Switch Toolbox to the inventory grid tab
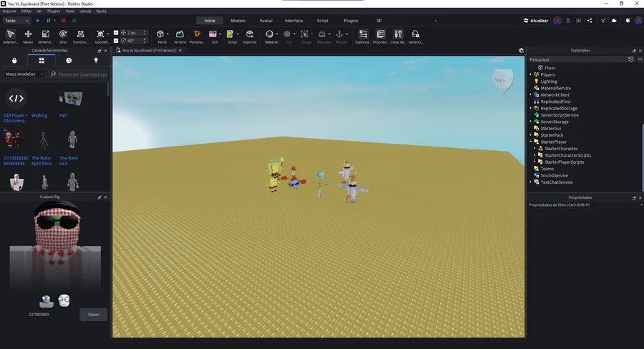The width and height of the screenshot is (644, 349). (42, 60)
